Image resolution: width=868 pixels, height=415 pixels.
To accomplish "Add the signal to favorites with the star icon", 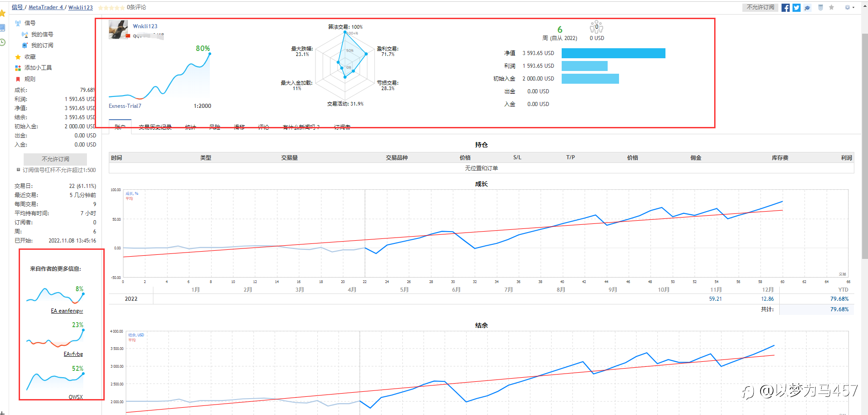I will (x=832, y=7).
